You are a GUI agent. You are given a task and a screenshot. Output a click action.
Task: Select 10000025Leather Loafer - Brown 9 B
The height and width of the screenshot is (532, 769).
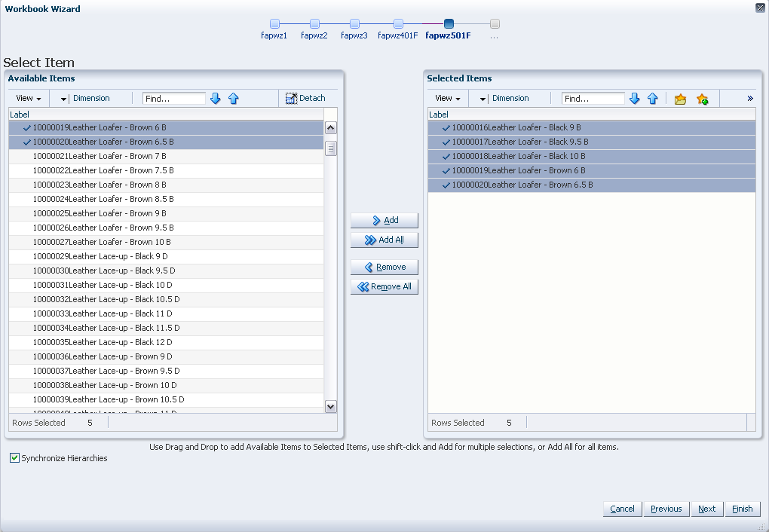pos(167,213)
